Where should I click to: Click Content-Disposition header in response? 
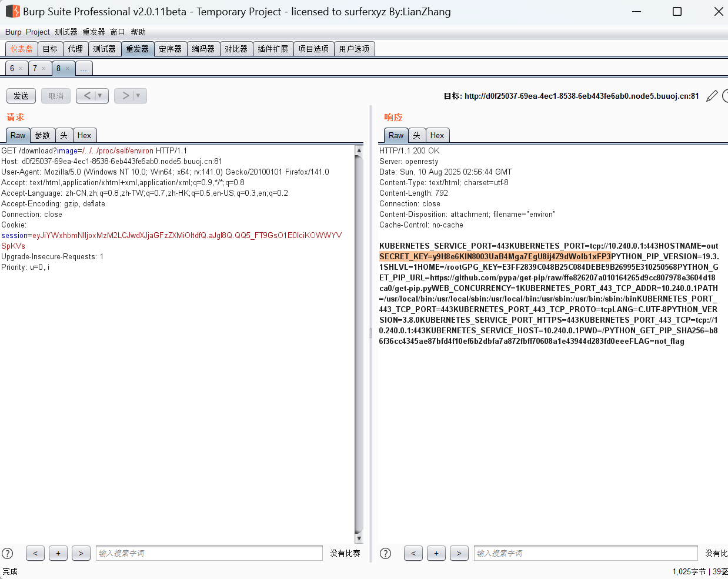[x=467, y=215]
